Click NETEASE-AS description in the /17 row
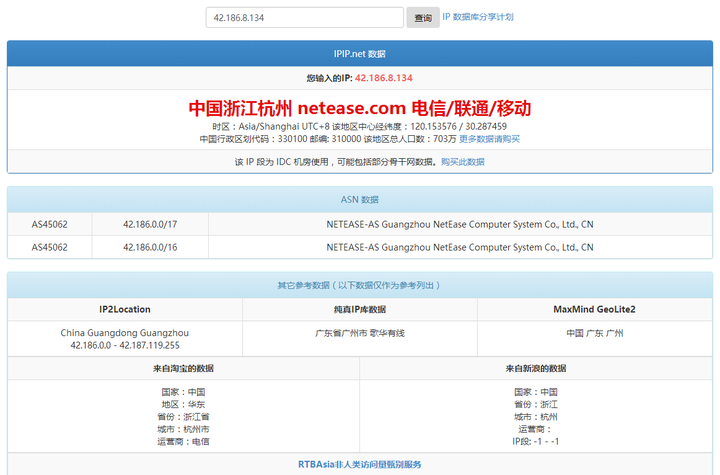The width and height of the screenshot is (720, 475). [460, 224]
